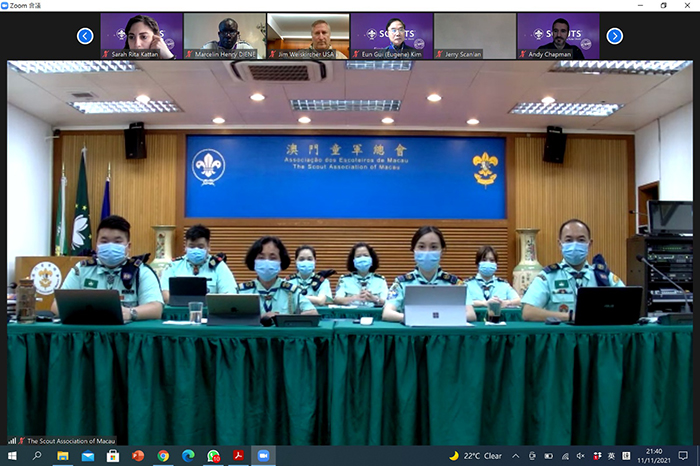Click the Zoom icon in the taskbar
Screen dimensions: 700x466
pyautogui.click(x=263, y=456)
